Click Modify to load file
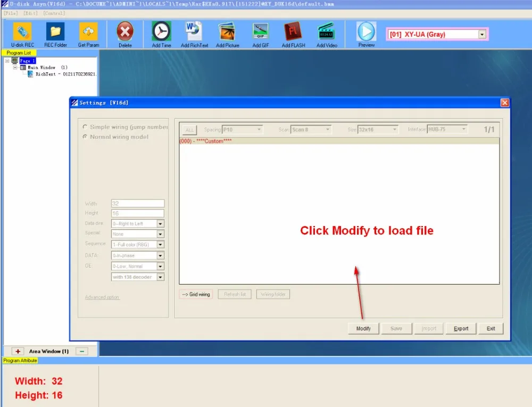532x407 pixels. (x=363, y=329)
